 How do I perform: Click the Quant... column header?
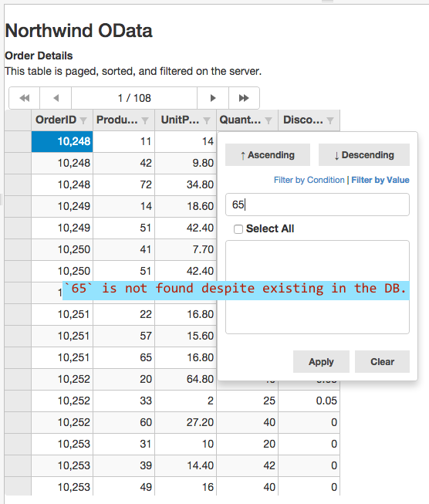[247, 120]
